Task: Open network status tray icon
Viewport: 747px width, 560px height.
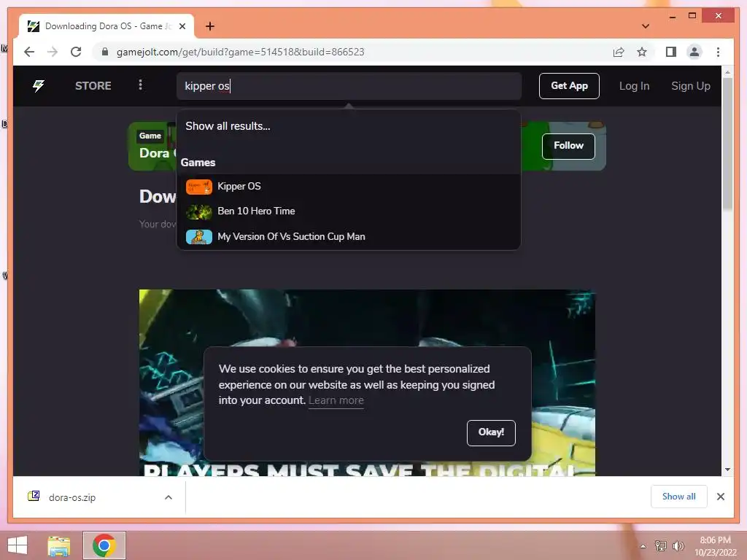Action: tap(660, 545)
